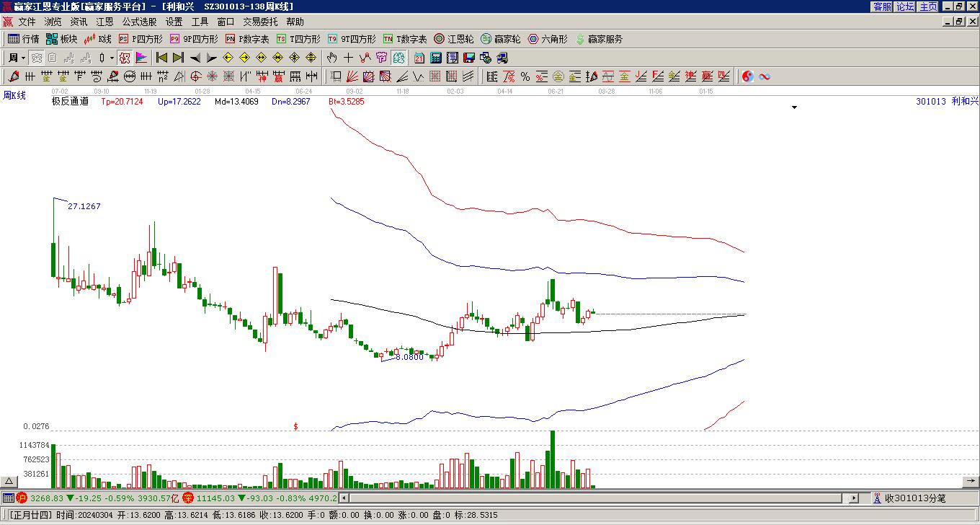980x525 pixels.
Task: Step chart left with black left arrow
Action: 195,58
